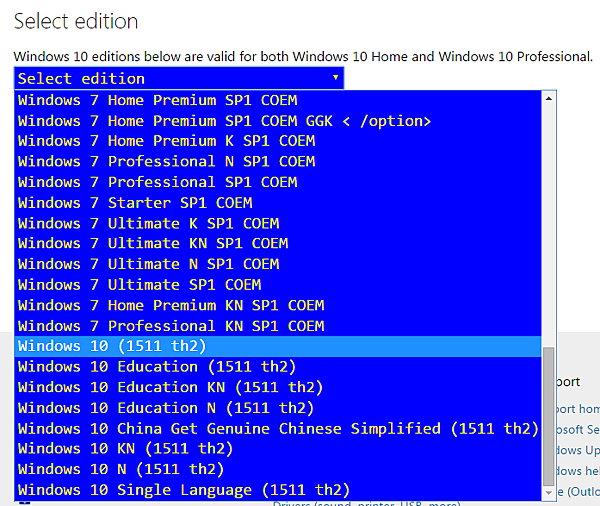Pick Windows 7 Home Premium KN SP1 COEM
600x506 pixels.
278,305
